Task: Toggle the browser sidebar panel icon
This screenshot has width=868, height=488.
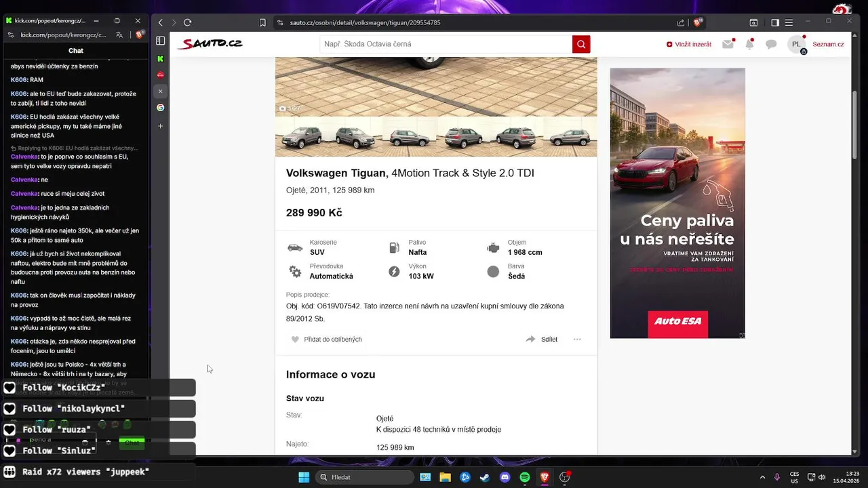Action: [775, 22]
